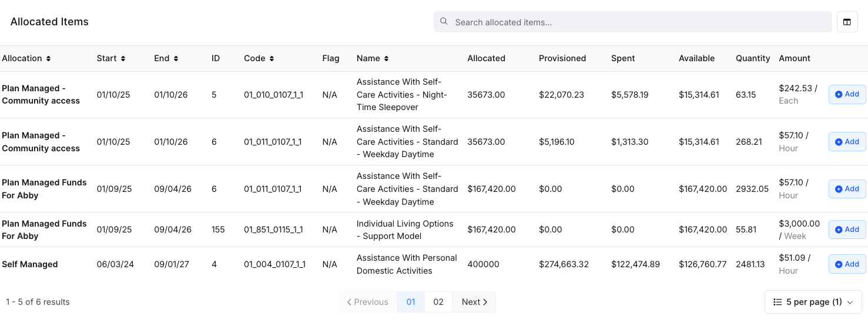Focus the Search allocated items field
Screen dimensions: 868x319
[x=632, y=22]
